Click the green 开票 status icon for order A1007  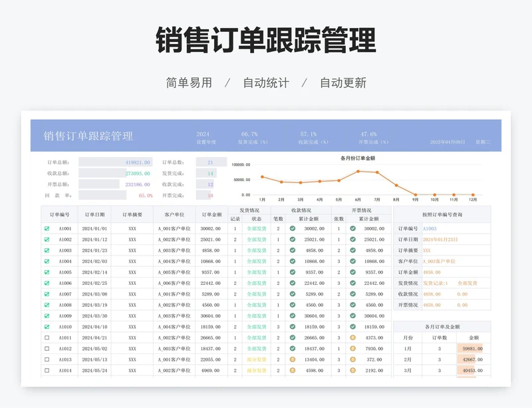tap(353, 294)
